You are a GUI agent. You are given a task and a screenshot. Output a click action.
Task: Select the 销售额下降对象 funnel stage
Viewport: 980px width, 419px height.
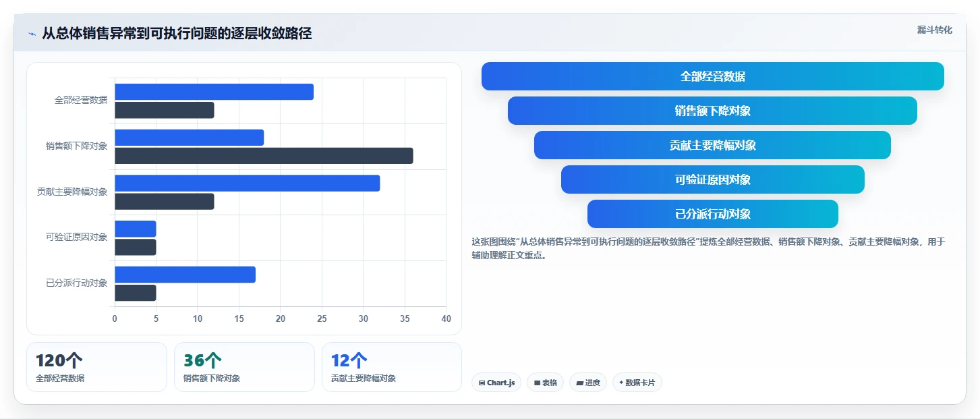(712, 111)
